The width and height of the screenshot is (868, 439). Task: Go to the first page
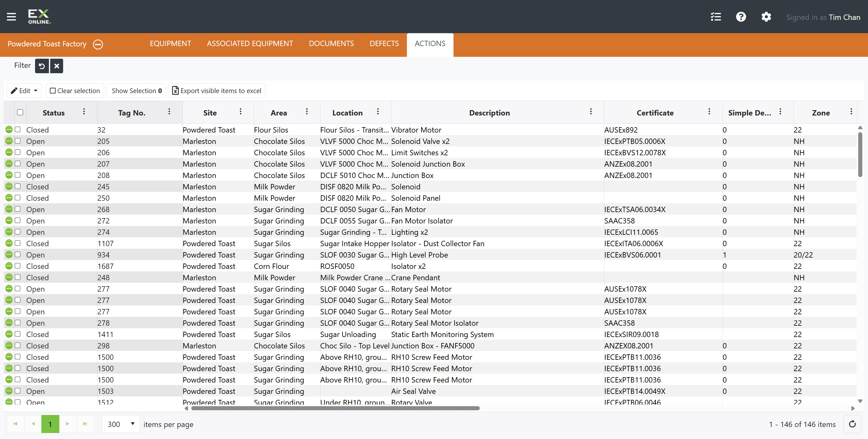[15, 424]
